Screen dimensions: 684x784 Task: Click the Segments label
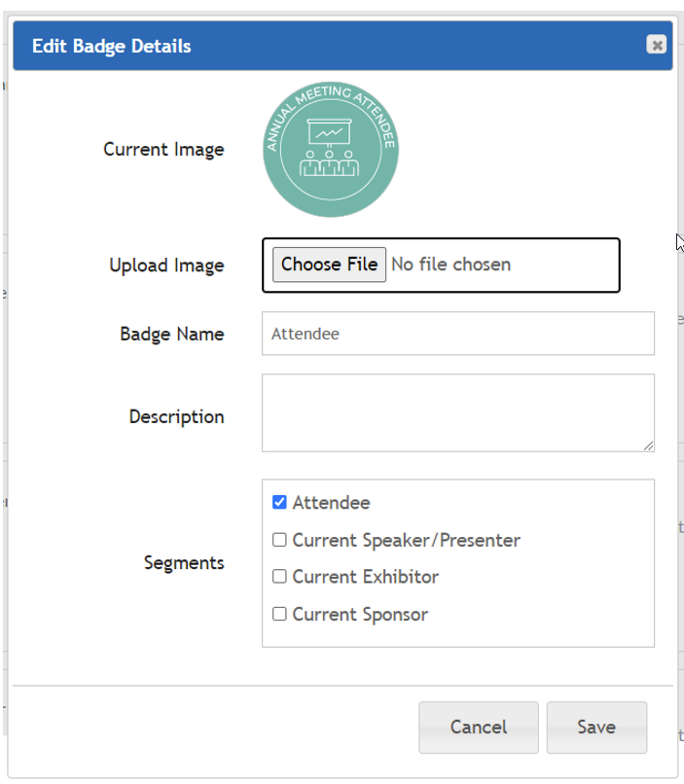coord(184,563)
